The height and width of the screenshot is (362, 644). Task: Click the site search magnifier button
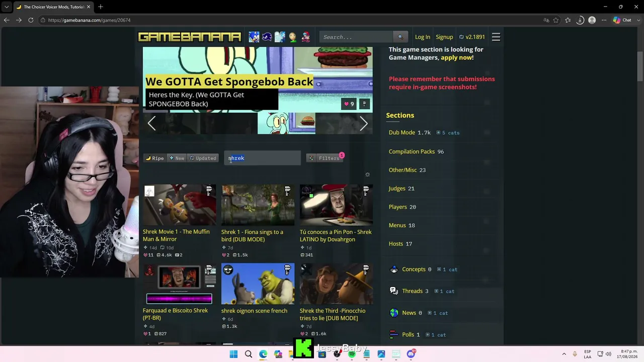(x=400, y=37)
